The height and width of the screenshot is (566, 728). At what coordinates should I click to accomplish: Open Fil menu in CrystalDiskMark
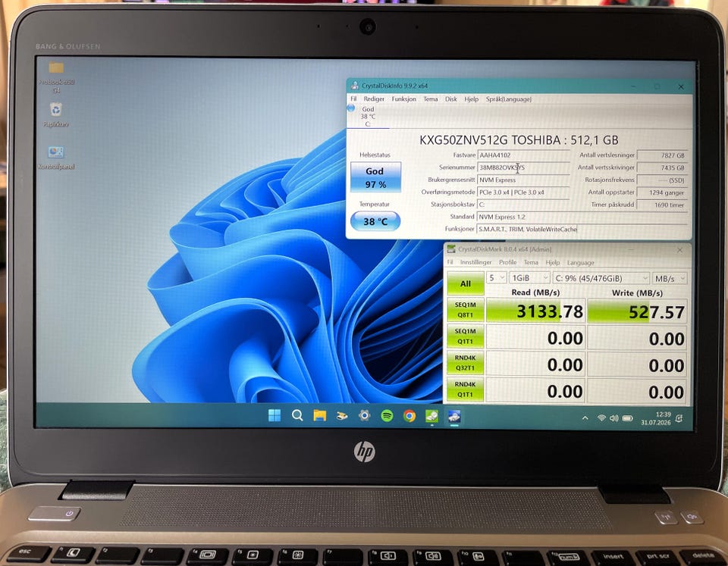[x=450, y=262]
